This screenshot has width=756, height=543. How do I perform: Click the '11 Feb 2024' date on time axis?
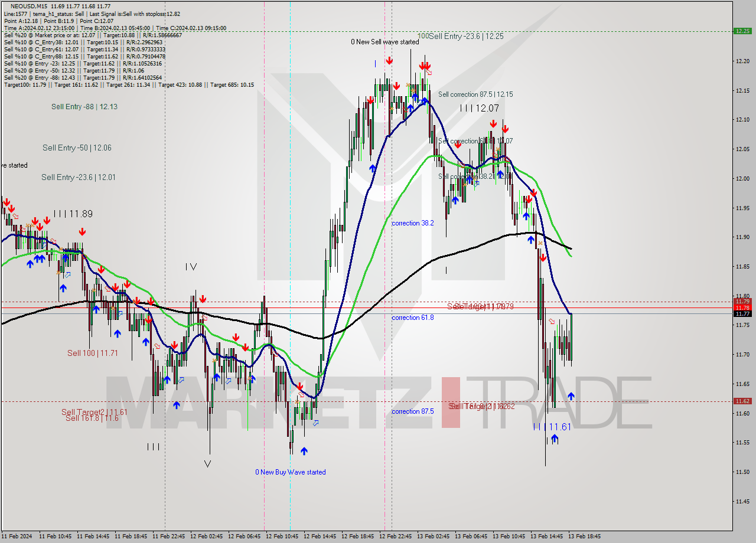pyautogui.click(x=17, y=537)
